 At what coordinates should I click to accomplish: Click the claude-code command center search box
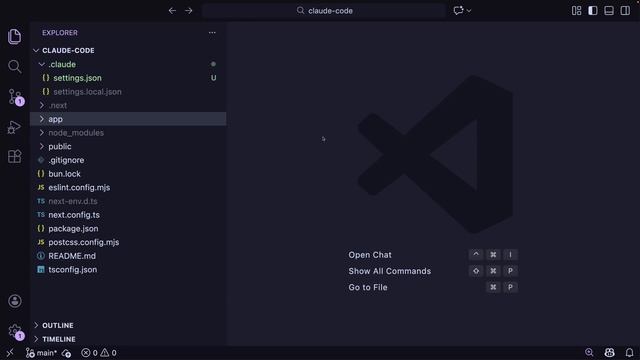click(324, 11)
